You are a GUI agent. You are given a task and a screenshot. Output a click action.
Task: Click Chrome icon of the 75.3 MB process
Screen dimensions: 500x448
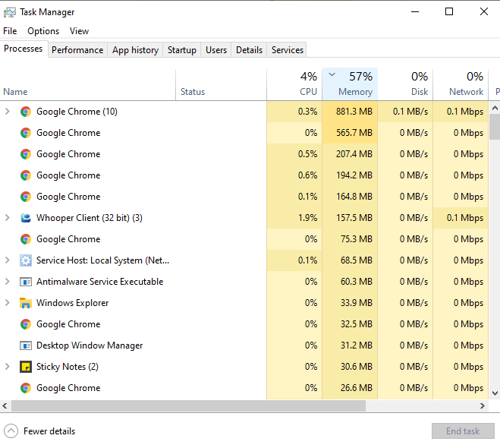click(26, 239)
